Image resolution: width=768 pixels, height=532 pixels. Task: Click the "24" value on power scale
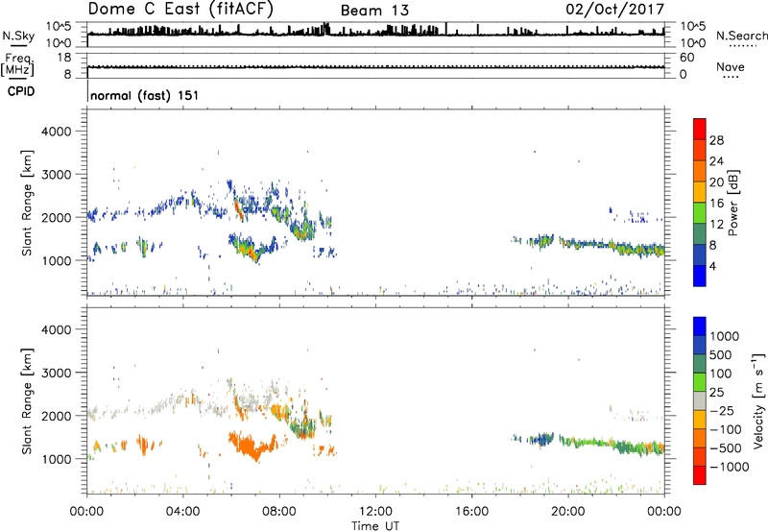coord(716,161)
